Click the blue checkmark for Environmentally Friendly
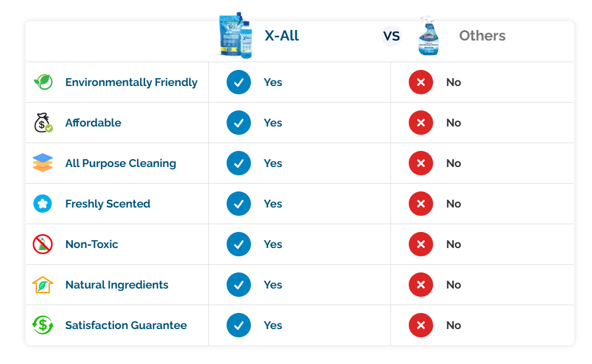This screenshot has width=592, height=364. [x=239, y=82]
